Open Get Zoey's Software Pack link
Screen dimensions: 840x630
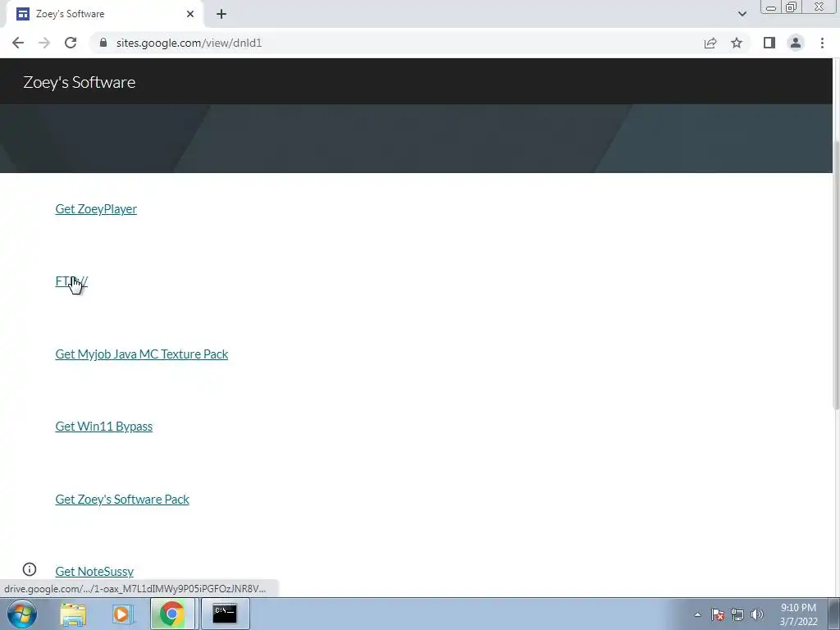122,500
